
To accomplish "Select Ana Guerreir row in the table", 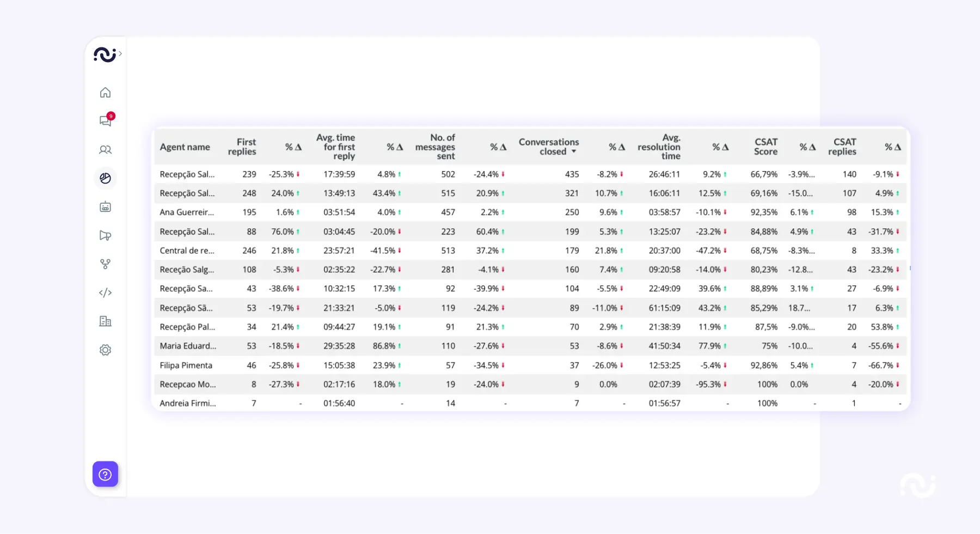I will pyautogui.click(x=187, y=212).
